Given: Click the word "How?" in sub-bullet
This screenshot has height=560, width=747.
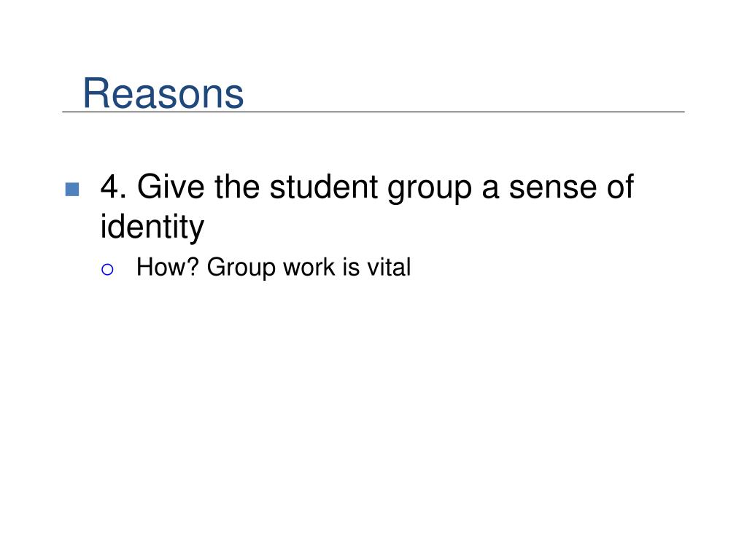Looking at the screenshot, I should (x=167, y=267).
